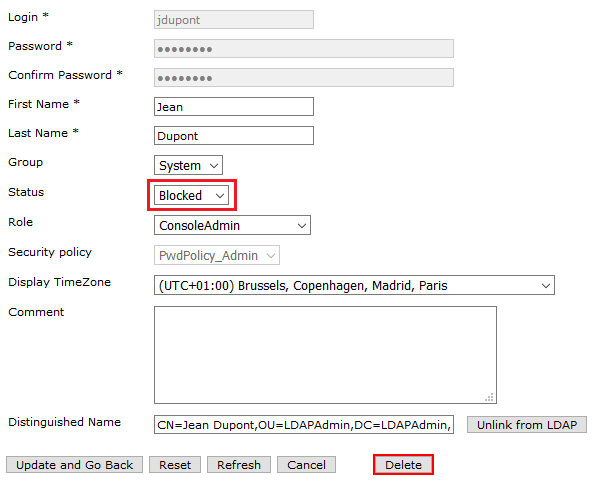Click the Group label text
The width and height of the screenshot is (599, 488).
coord(26,162)
